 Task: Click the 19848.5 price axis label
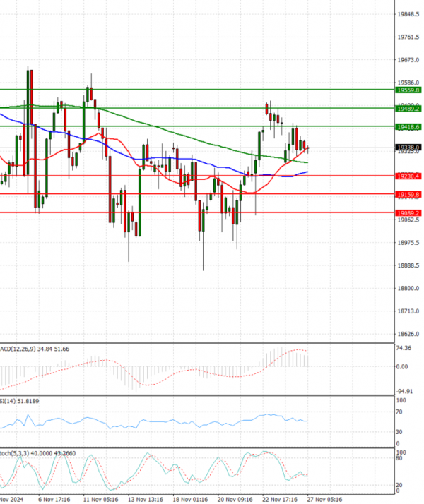[408, 14]
